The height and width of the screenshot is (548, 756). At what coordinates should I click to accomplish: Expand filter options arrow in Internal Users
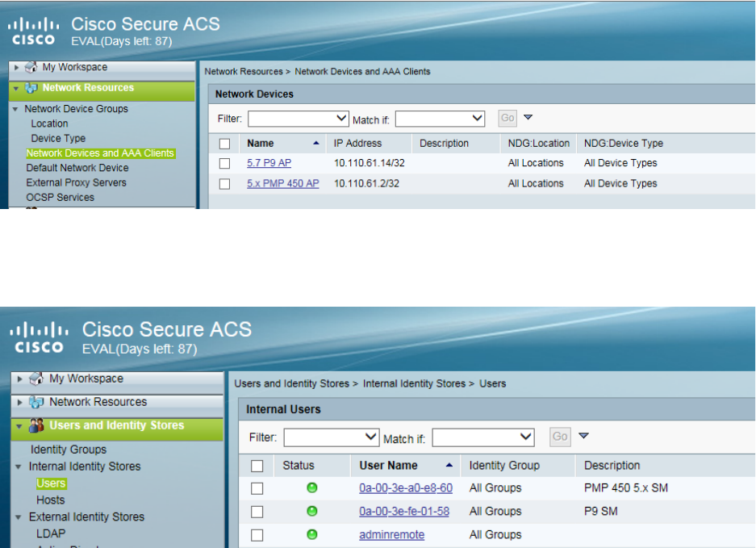(x=583, y=436)
